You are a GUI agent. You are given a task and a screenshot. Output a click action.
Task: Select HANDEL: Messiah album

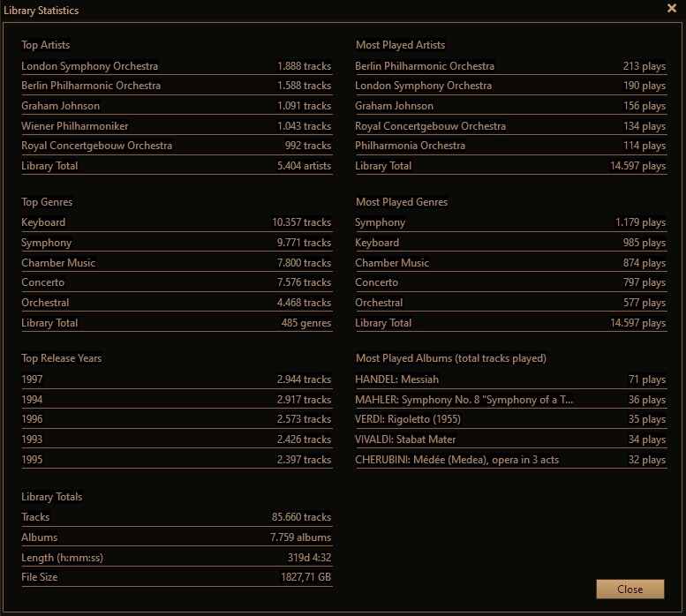coord(396,379)
